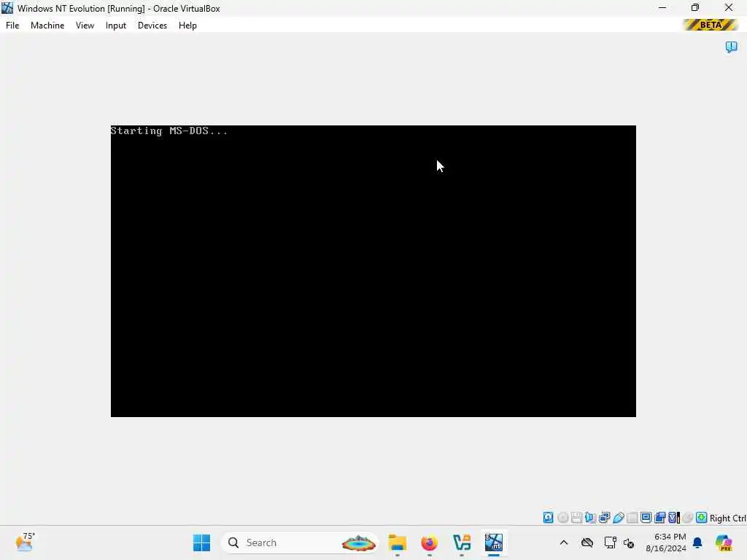Click the network adapters status icon
747x560 pixels.
pos(605,518)
